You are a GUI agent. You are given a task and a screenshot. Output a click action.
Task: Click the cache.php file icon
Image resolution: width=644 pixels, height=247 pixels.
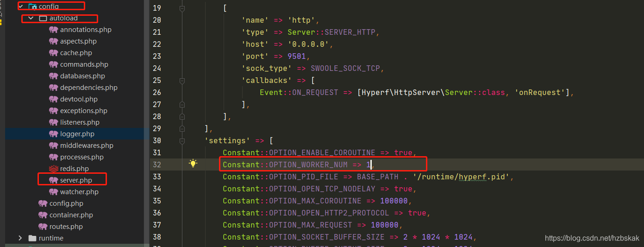53,53
